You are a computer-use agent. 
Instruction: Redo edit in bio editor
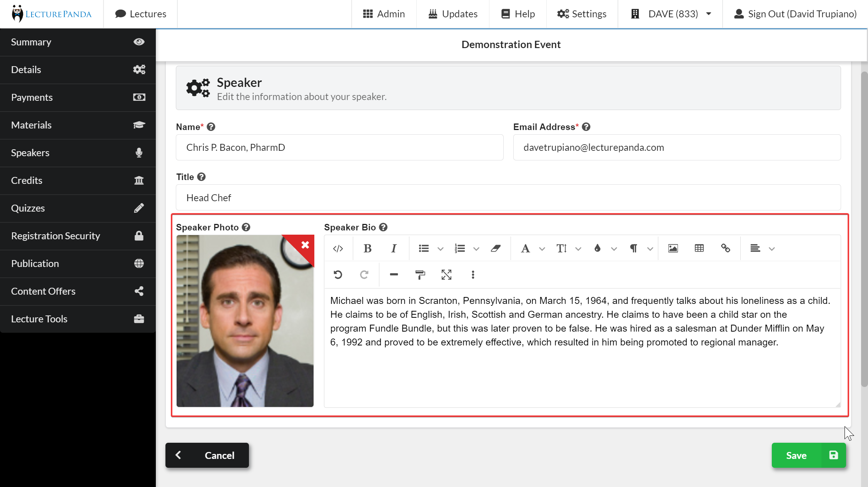click(364, 275)
